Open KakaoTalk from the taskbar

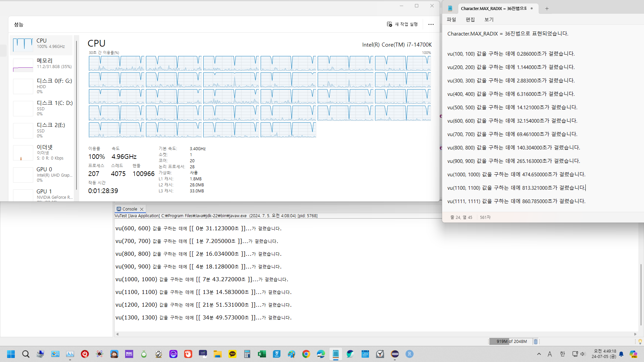coord(232,354)
